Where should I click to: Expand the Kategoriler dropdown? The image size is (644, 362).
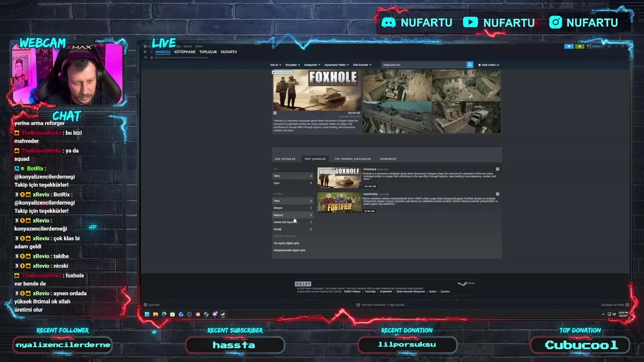point(312,65)
